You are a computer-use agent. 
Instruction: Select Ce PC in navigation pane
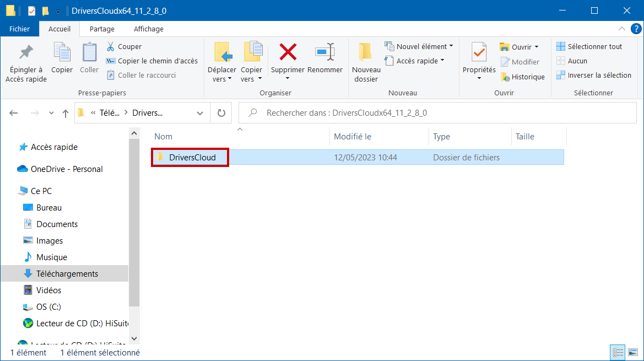35,191
